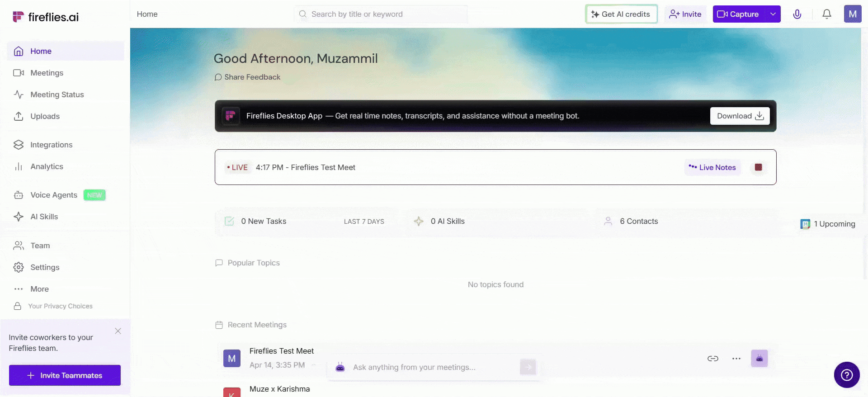
Task: Open the notifications bell
Action: point(826,14)
